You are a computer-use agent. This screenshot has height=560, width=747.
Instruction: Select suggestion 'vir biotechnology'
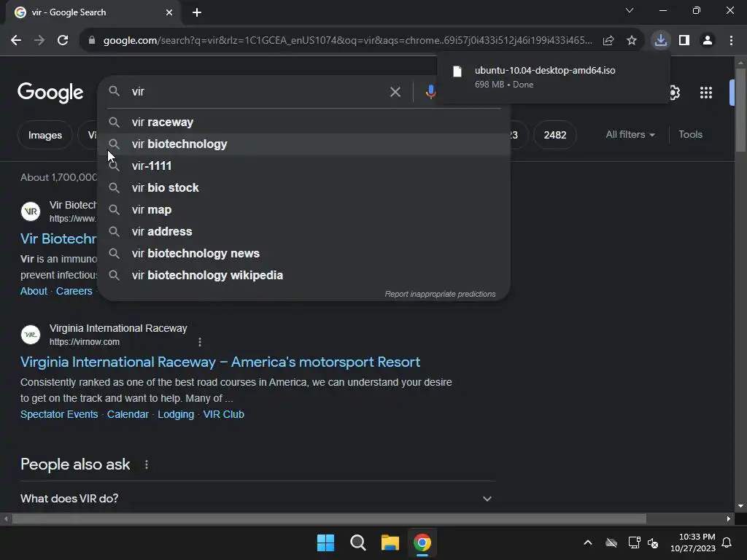(x=304, y=144)
